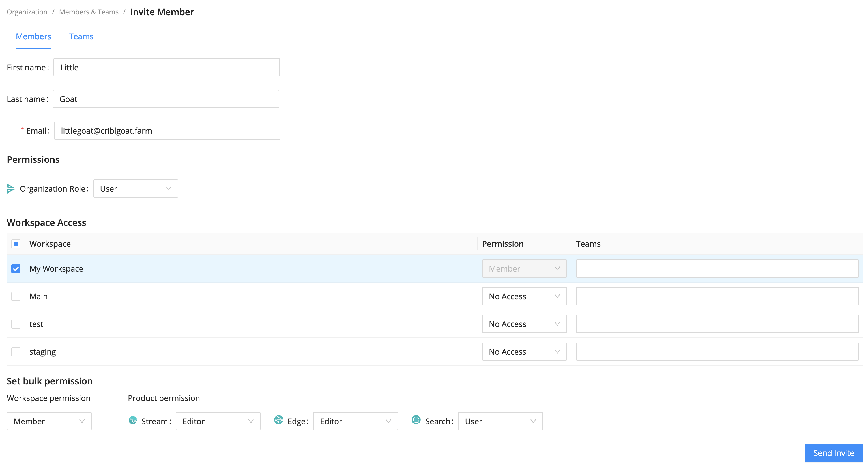868x468 pixels.
Task: Click the Edge product icon
Action: point(278,420)
